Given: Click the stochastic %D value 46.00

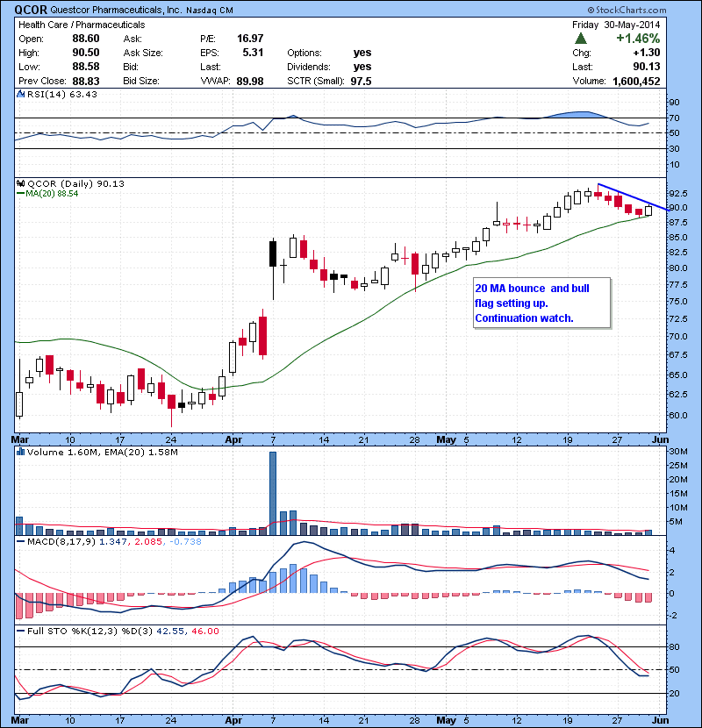Looking at the screenshot, I should [204, 631].
